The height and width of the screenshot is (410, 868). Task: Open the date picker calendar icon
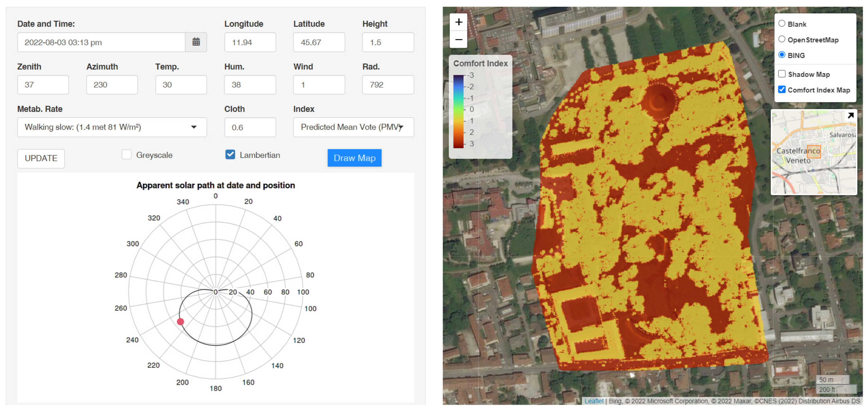(196, 42)
